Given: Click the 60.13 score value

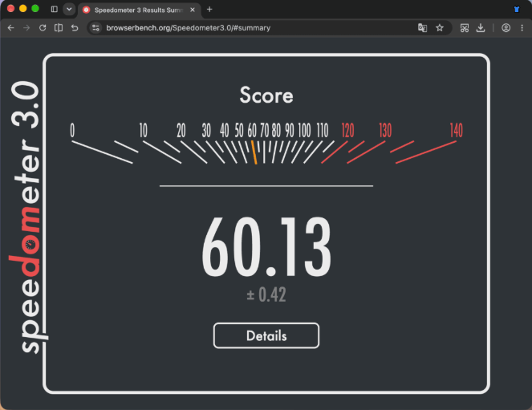Looking at the screenshot, I should click(x=266, y=247).
